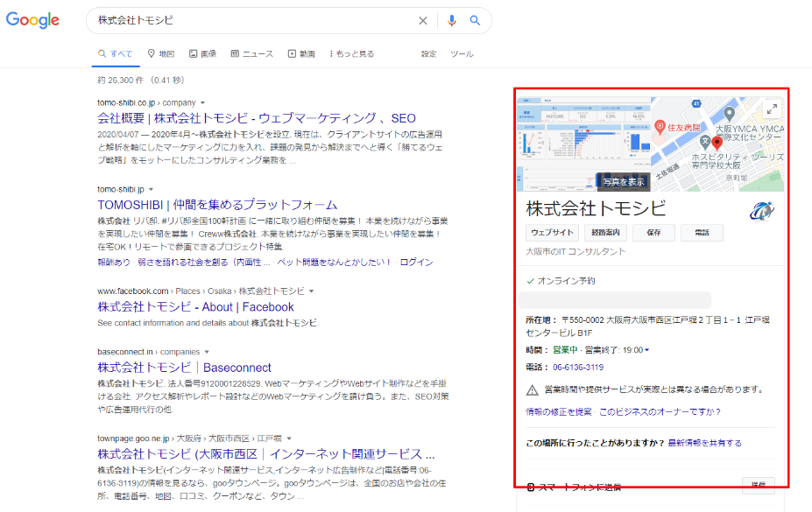
Task: Switch to the 画像 tab
Action: click(202, 53)
